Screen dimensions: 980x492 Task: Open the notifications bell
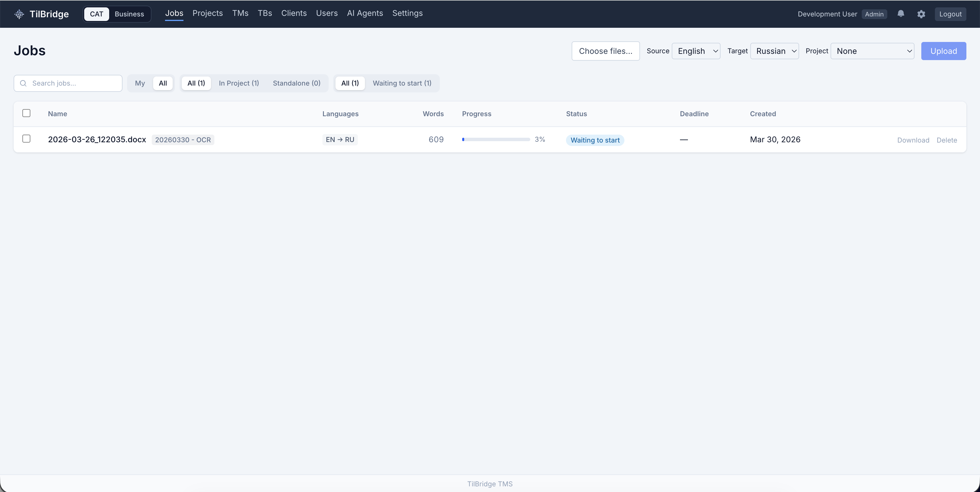(901, 14)
